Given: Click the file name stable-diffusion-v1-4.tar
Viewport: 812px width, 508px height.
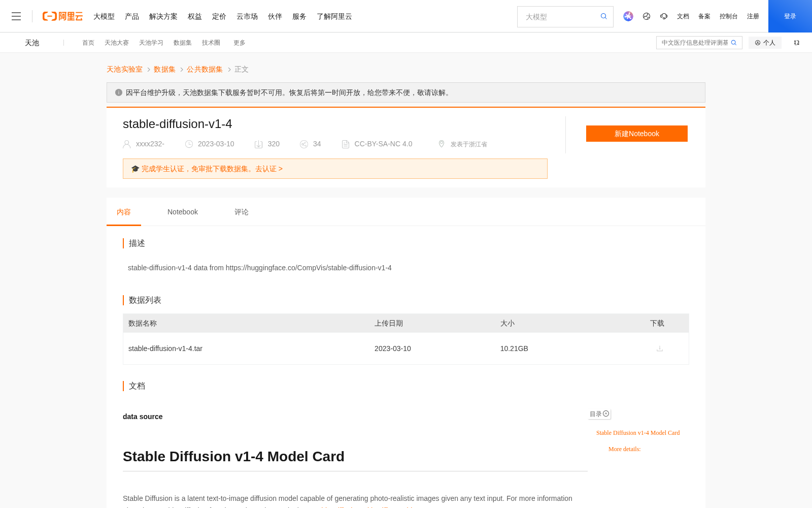Looking at the screenshot, I should tap(165, 348).
